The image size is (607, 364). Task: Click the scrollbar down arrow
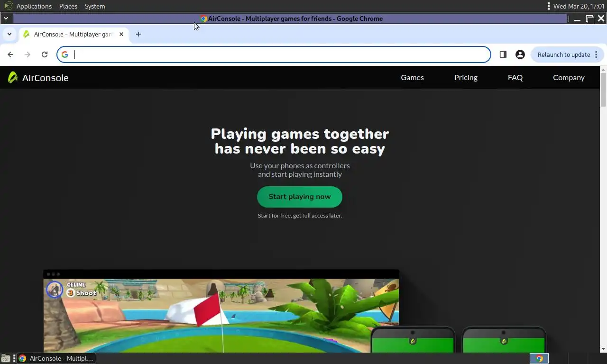(x=603, y=349)
